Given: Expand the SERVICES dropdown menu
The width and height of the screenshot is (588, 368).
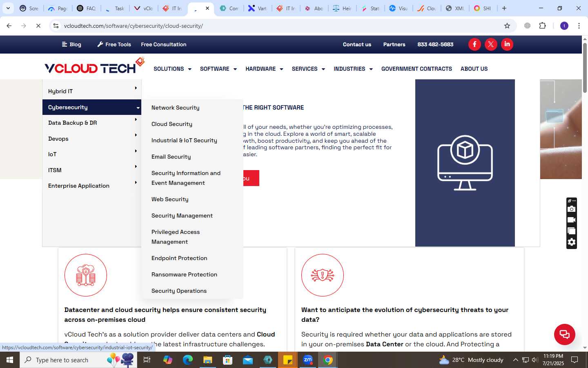Looking at the screenshot, I should tap(308, 69).
